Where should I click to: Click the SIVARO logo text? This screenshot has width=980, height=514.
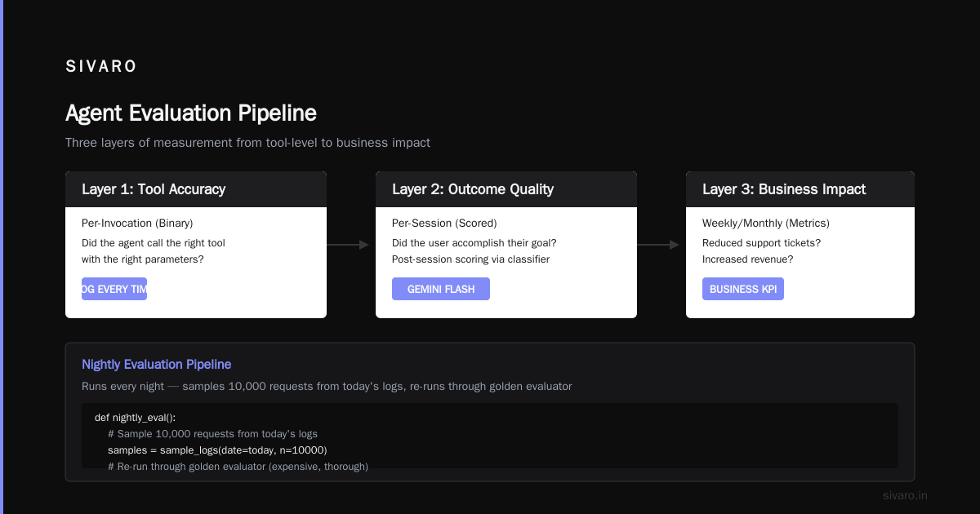point(101,67)
